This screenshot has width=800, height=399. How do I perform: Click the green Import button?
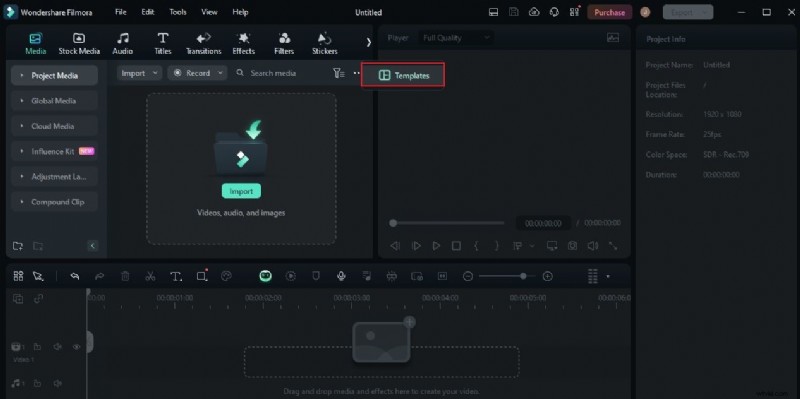[241, 191]
